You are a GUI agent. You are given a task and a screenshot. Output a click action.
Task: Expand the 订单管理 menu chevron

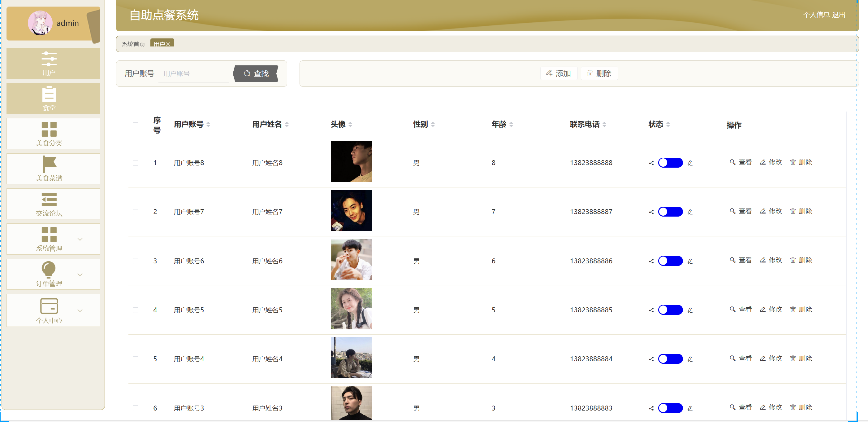coord(80,275)
